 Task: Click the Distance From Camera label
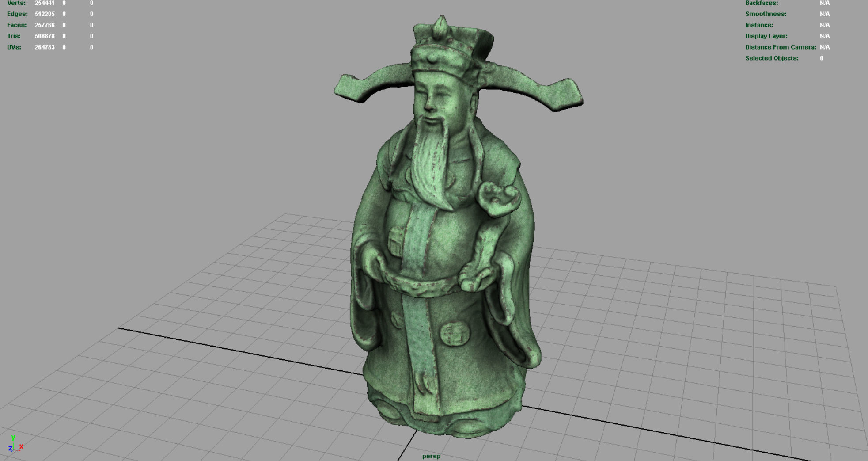pyautogui.click(x=781, y=47)
